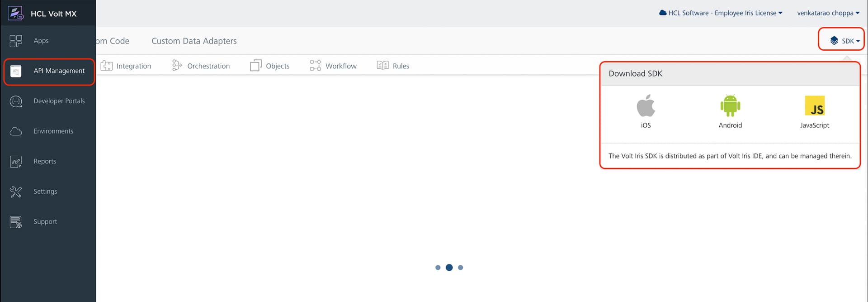Download the Android SDK via robot icon
The width and height of the screenshot is (868, 302).
pyautogui.click(x=730, y=105)
